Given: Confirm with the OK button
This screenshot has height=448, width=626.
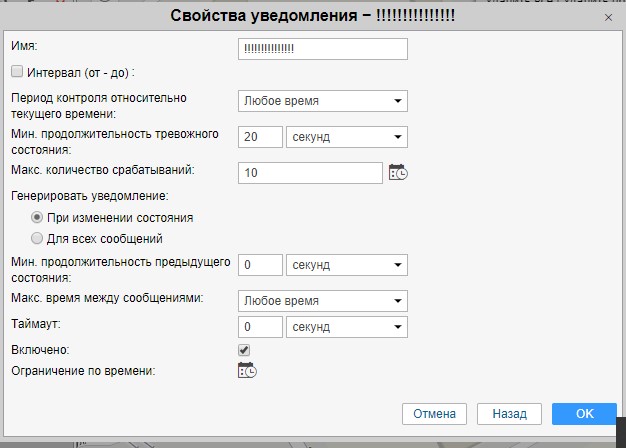Looking at the screenshot, I should click(584, 414).
